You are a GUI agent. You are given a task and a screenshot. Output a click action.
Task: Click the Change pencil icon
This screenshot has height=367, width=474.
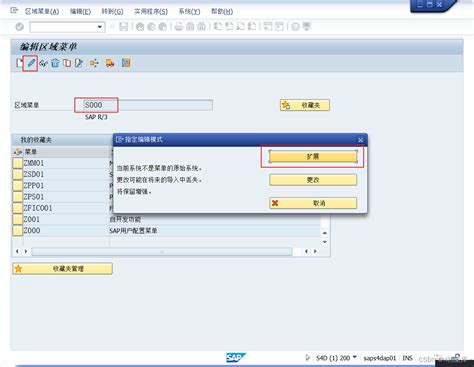coord(31,63)
